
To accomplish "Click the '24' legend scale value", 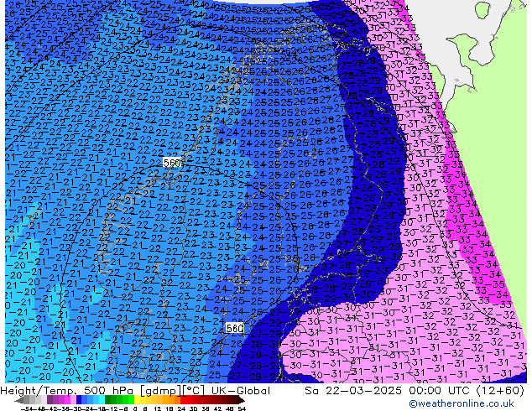I will coord(181,409).
